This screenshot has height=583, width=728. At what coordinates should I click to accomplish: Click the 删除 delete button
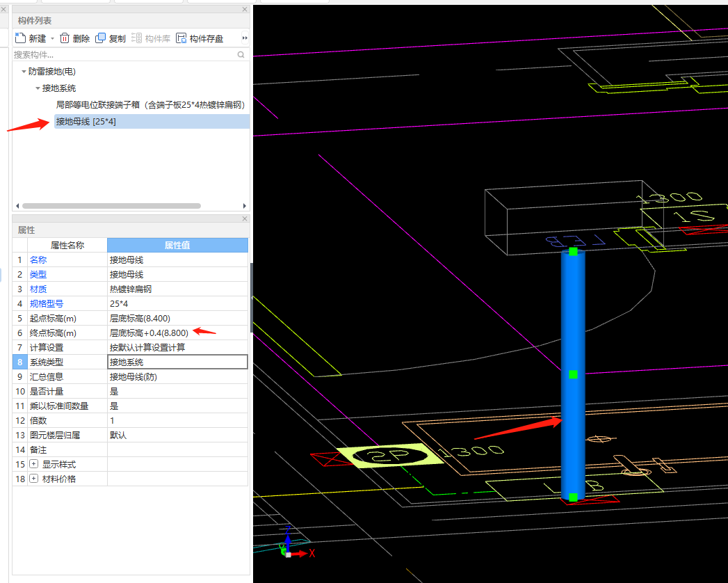tap(75, 38)
